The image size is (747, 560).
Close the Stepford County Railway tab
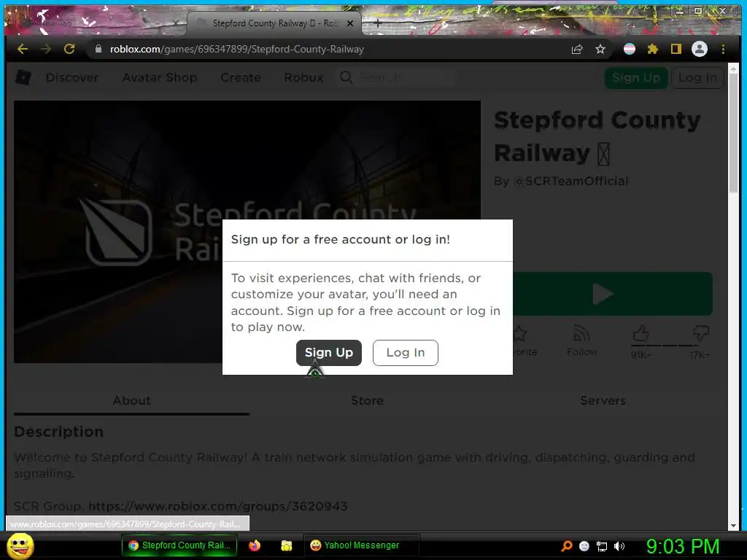click(x=350, y=23)
